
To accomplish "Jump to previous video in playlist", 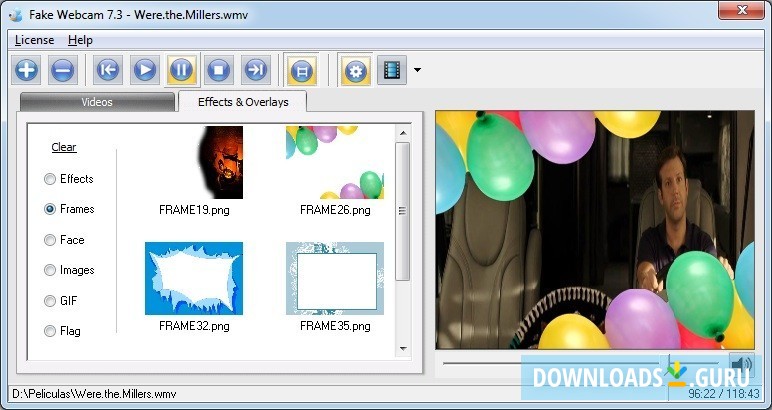I will tap(107, 70).
